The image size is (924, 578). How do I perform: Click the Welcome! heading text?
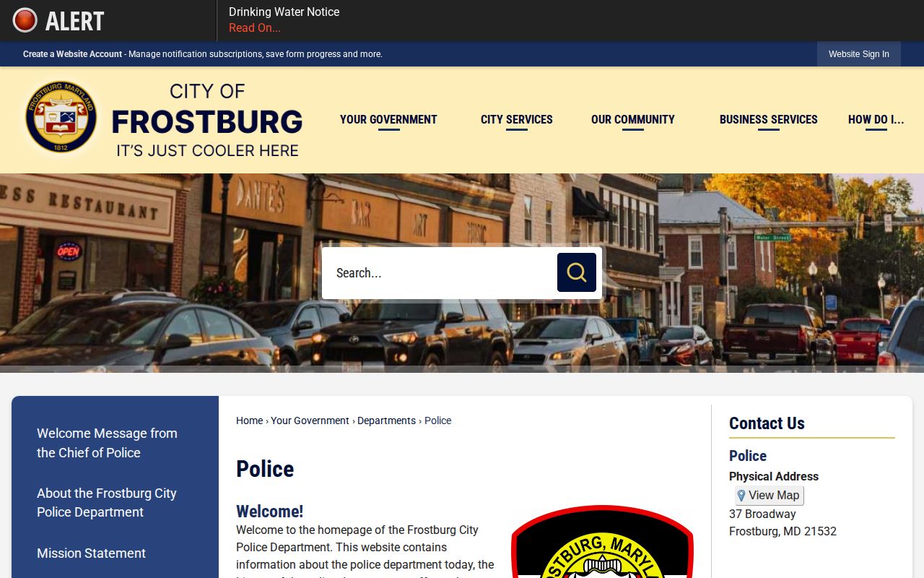click(x=269, y=512)
